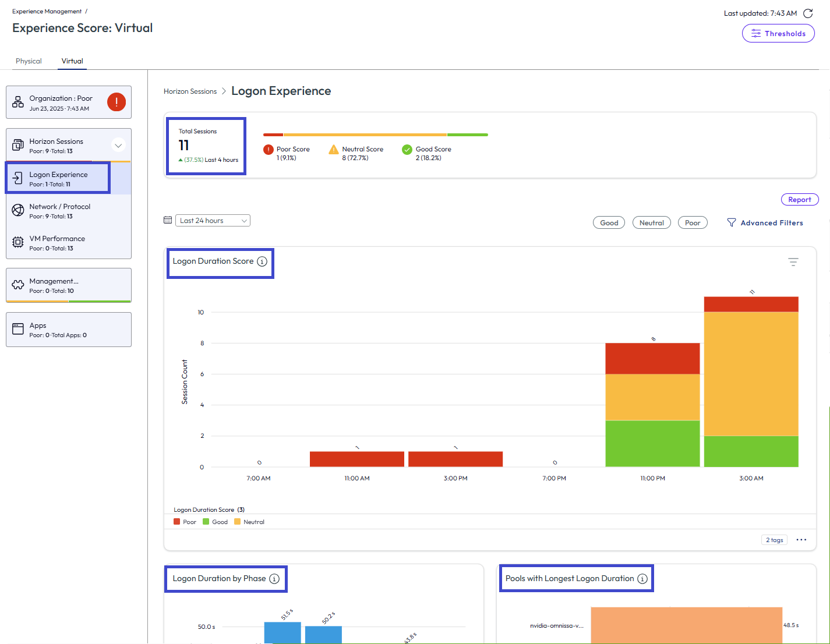Viewport: 830px width, 644px height.
Task: Click the yellow Neutral Score warning icon
Action: tap(334, 150)
